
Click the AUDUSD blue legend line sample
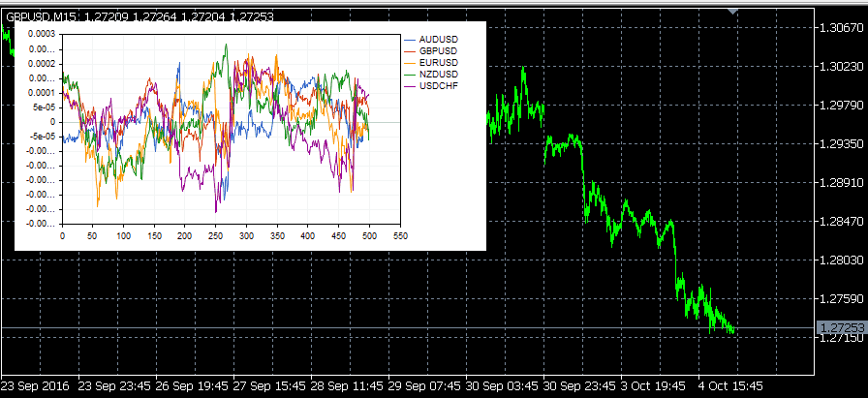(410, 40)
